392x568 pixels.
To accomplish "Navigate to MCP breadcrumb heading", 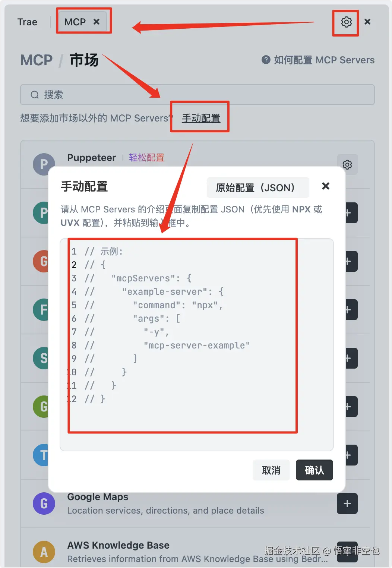I will [37, 60].
